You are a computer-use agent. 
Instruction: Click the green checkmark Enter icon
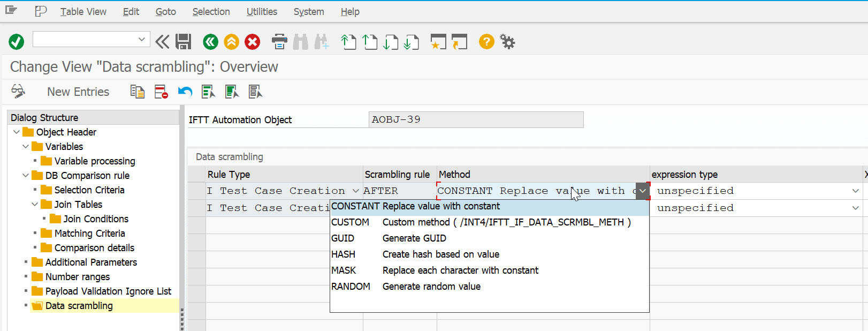16,42
